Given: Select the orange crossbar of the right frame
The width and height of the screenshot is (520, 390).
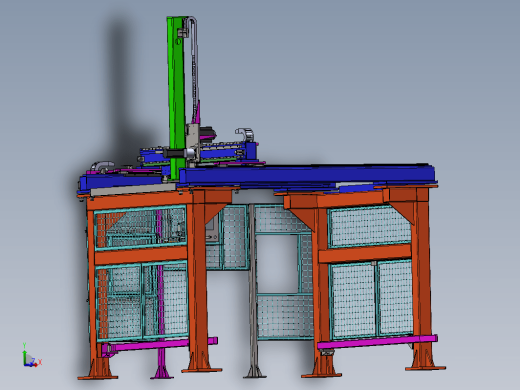Looking at the screenshot, I should click(x=365, y=254).
